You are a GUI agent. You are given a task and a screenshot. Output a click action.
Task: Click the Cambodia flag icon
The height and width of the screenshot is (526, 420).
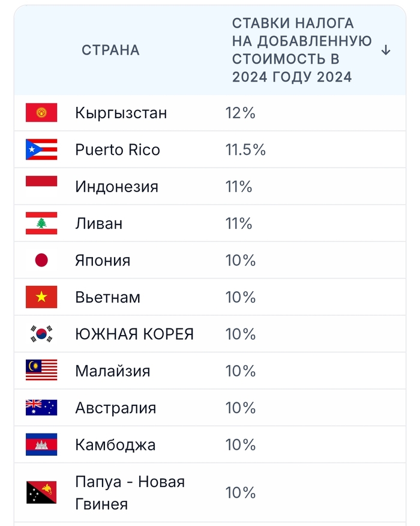click(x=41, y=444)
